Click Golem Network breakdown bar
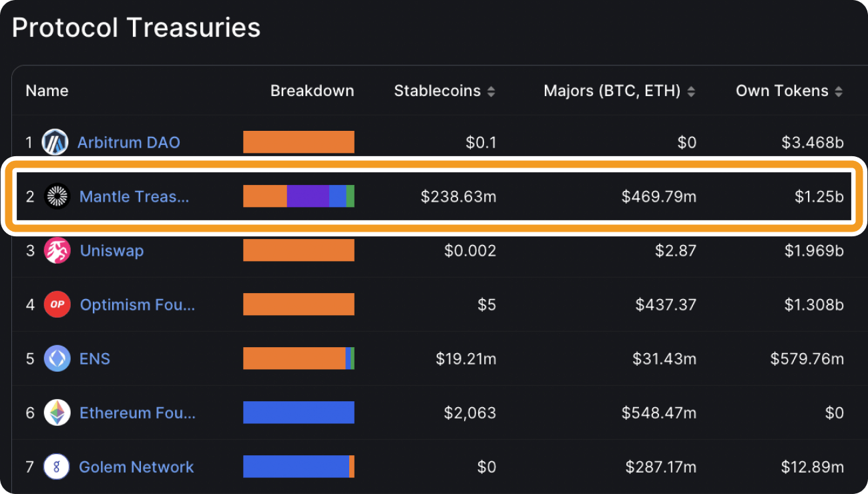Viewport: 868px width, 494px height. 298,467
